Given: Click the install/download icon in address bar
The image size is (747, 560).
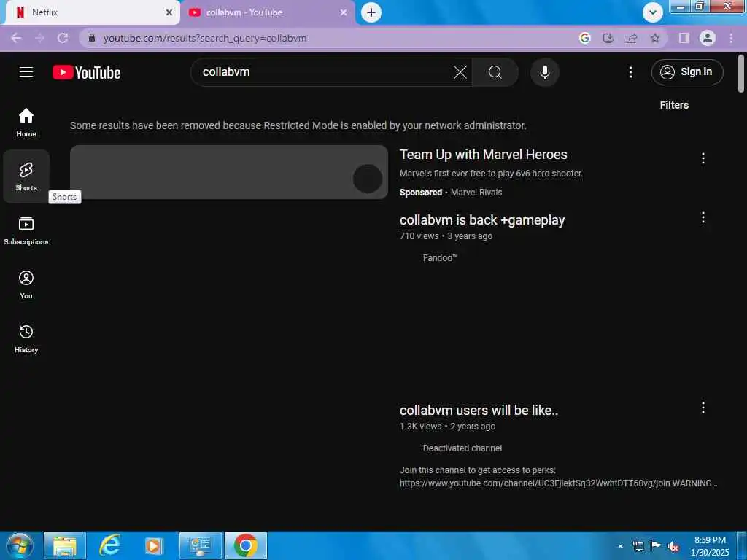Looking at the screenshot, I should coord(608,38).
